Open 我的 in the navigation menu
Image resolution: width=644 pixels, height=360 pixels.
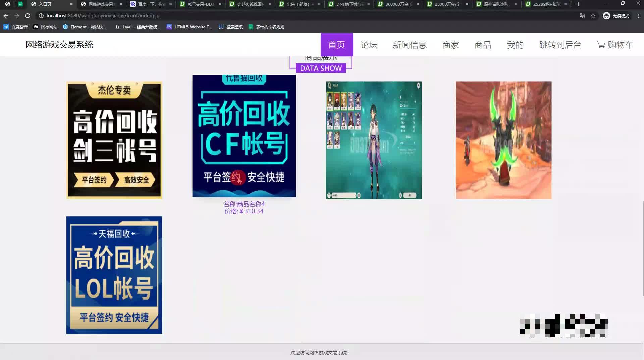click(515, 45)
